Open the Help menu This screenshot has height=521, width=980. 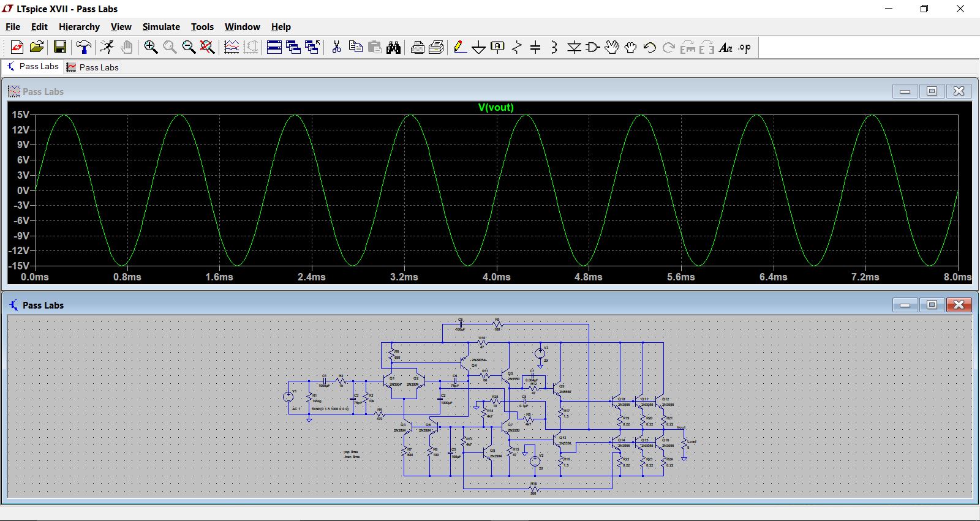pyautogui.click(x=281, y=27)
